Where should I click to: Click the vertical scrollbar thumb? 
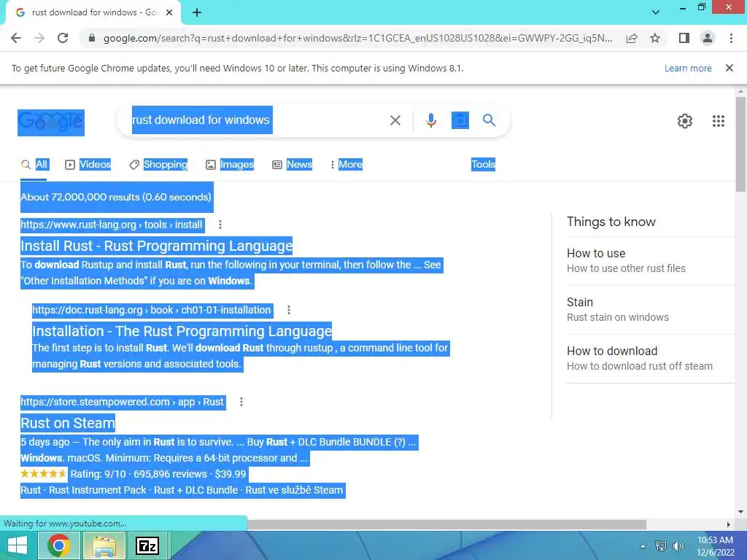tap(740, 144)
